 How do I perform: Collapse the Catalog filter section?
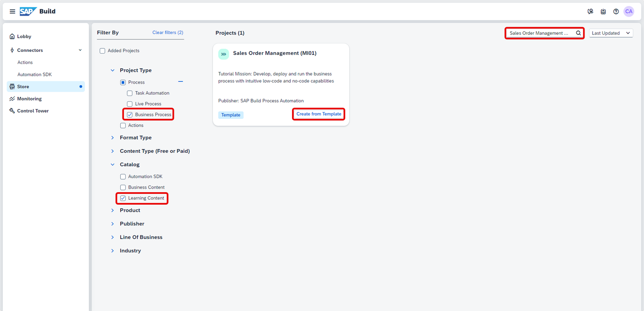click(113, 164)
